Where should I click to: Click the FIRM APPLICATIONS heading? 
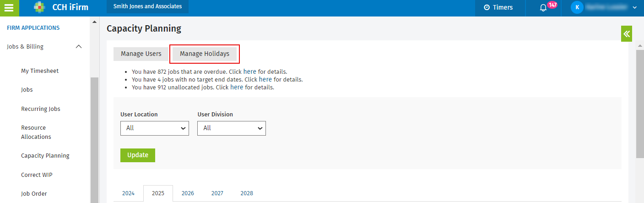pos(33,28)
